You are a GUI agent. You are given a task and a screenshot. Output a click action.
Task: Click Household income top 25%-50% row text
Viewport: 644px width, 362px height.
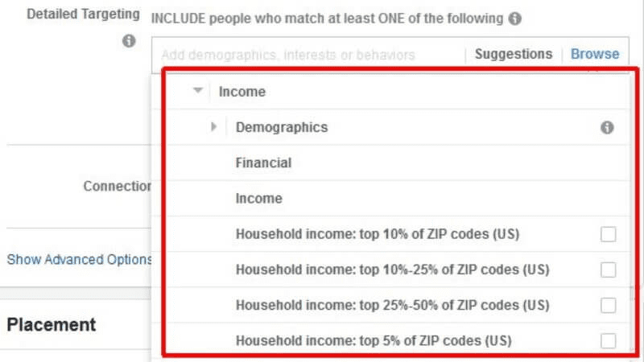[x=392, y=305]
